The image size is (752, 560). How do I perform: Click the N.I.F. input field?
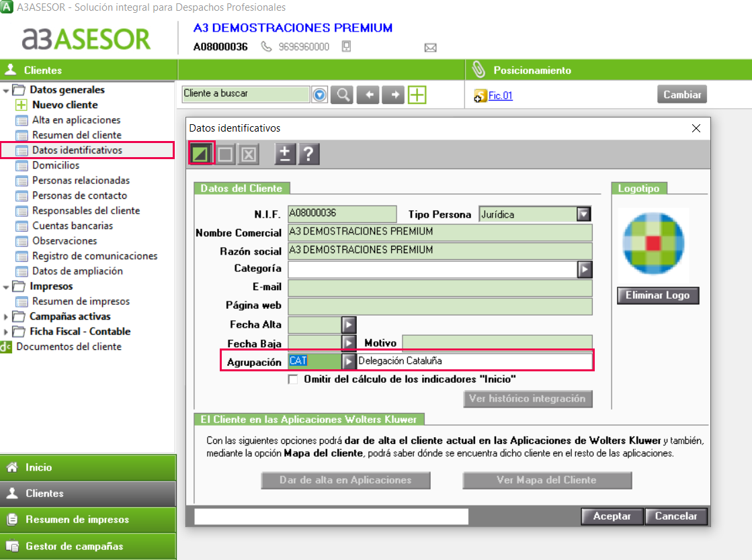(x=342, y=214)
